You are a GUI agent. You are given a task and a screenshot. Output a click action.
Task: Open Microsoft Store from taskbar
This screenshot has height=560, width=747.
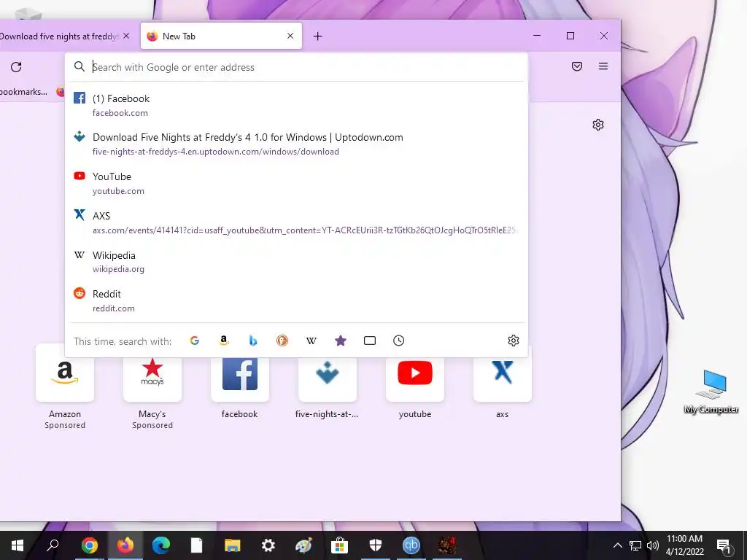(340, 545)
